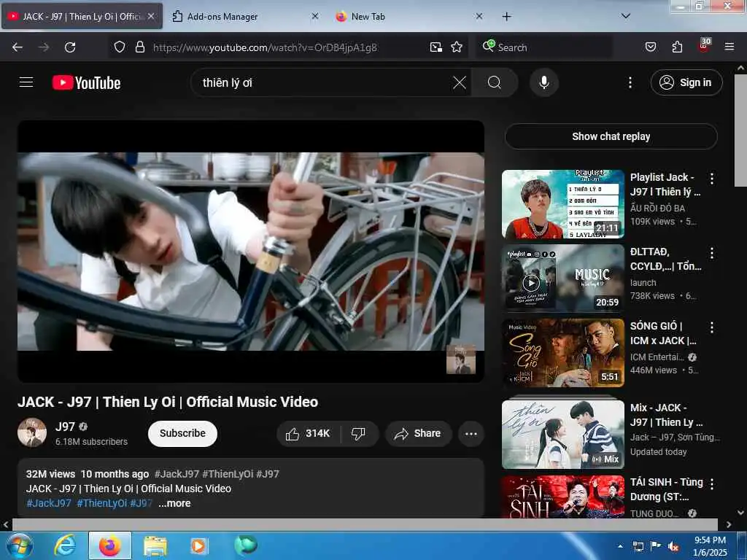Open the SÓNG GIÓ video thumbnail
The width and height of the screenshot is (747, 560).
(x=562, y=353)
